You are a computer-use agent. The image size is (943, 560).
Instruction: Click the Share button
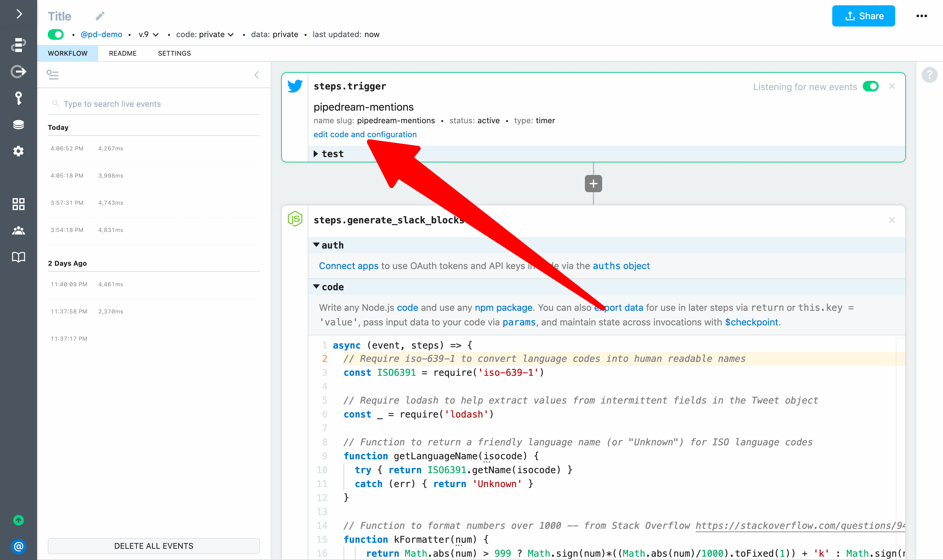863,16
